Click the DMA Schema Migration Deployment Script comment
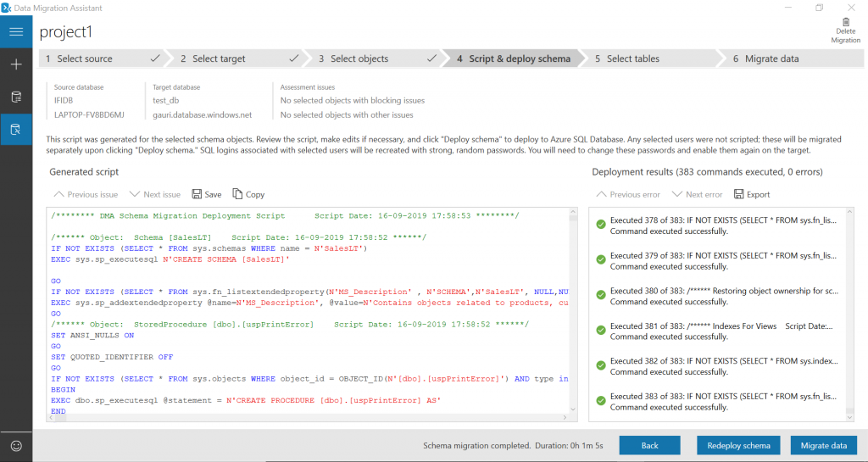Screen dimensions: 868x462 [x=285, y=216]
